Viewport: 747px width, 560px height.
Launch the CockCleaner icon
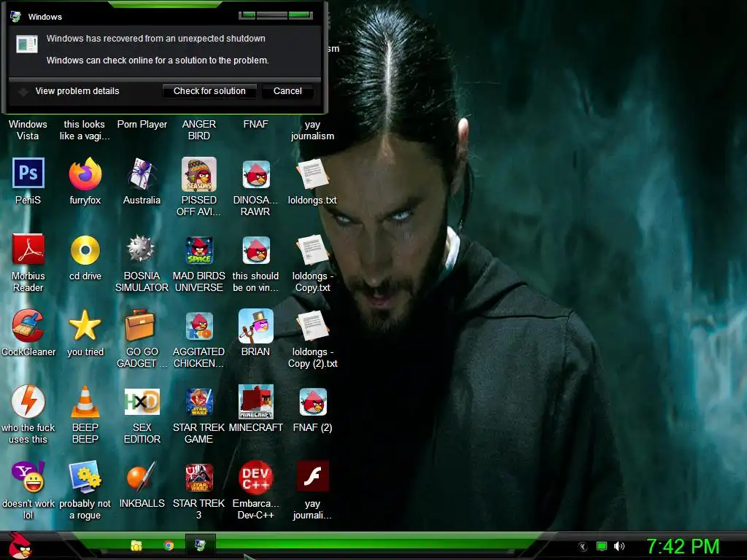tap(28, 326)
